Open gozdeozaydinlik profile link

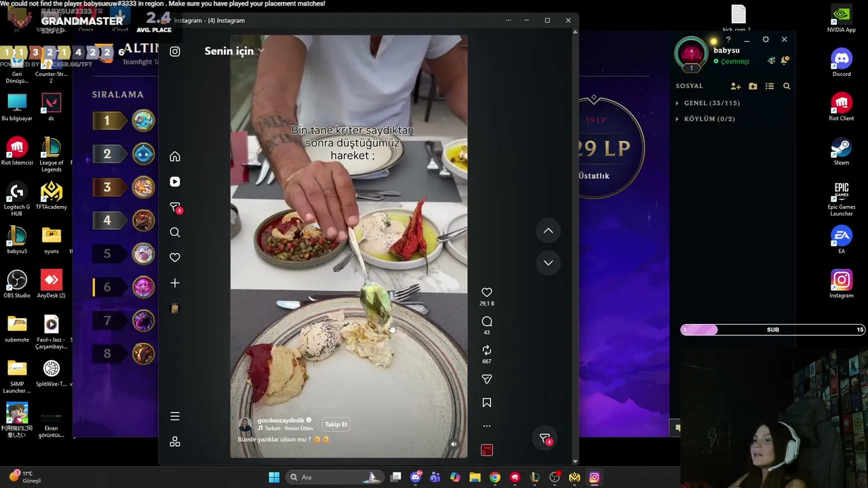281,420
